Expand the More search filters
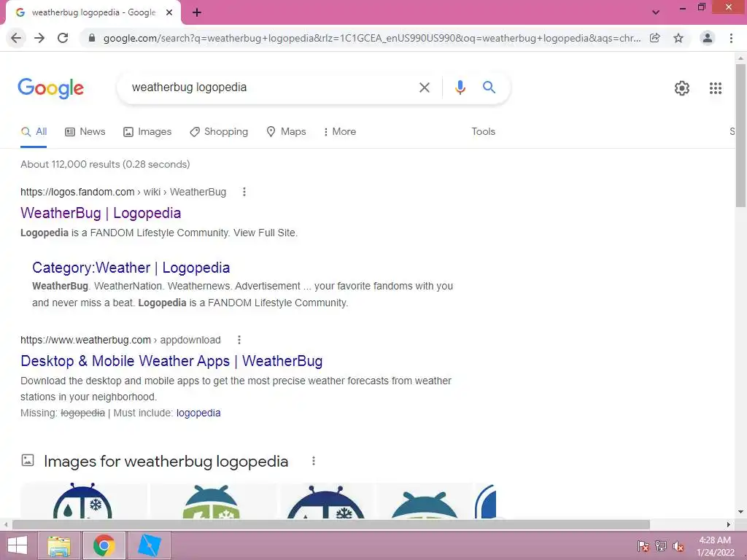The width and height of the screenshot is (747, 560). [340, 132]
